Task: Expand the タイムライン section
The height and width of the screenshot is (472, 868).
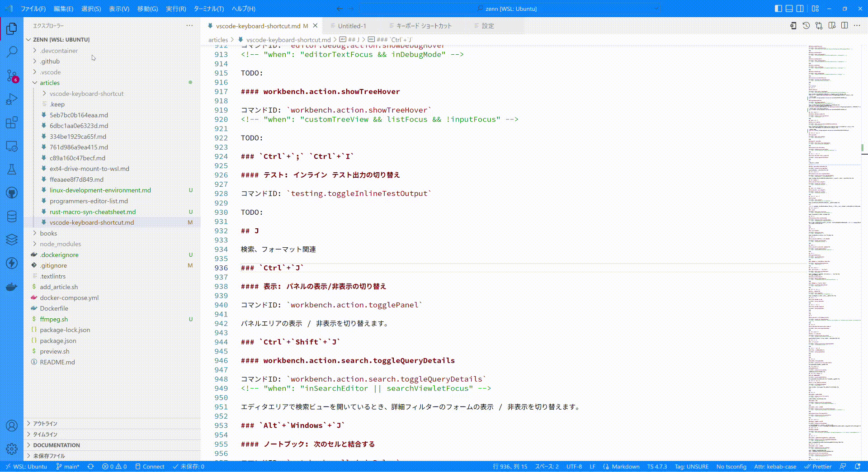Action: 112,434
